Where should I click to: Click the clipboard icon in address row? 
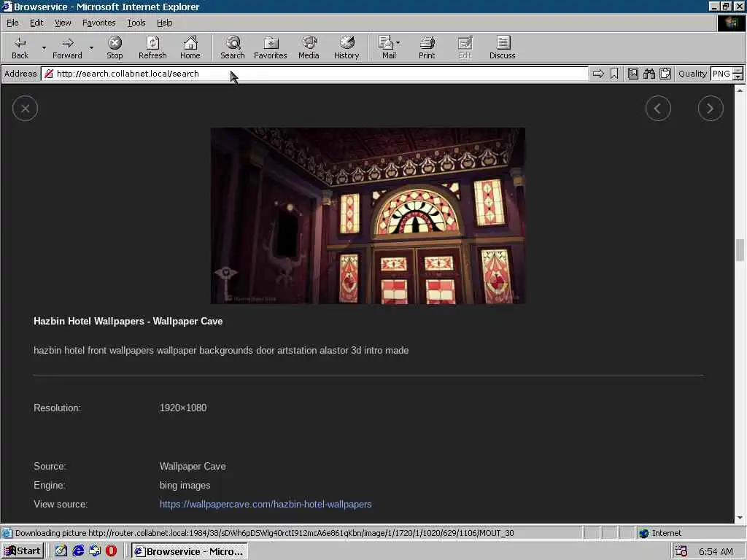665,74
